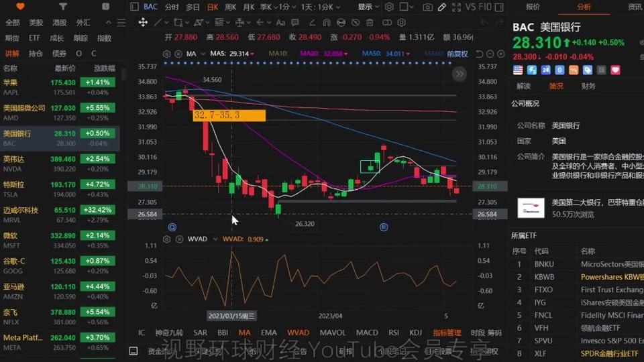
Task: Toggle the magnet snap tool
Action: pos(327,22)
